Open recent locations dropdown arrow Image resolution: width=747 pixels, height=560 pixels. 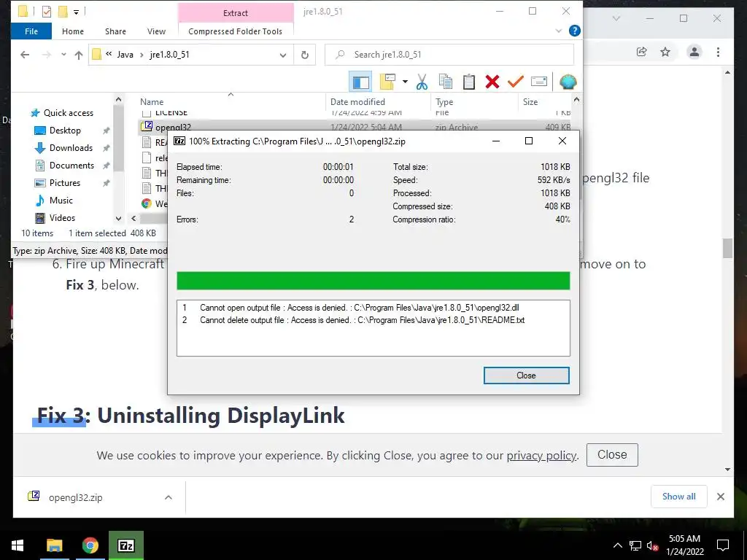63,55
